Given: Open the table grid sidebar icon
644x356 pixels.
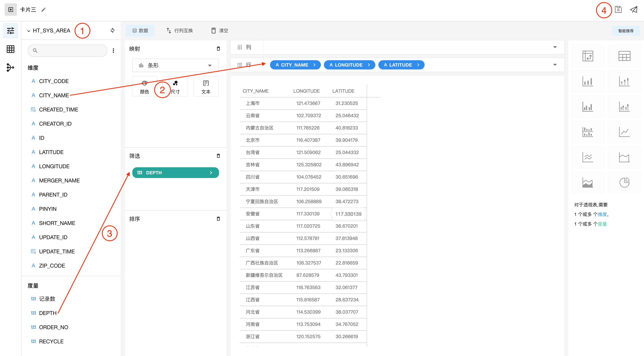Looking at the screenshot, I should [11, 49].
